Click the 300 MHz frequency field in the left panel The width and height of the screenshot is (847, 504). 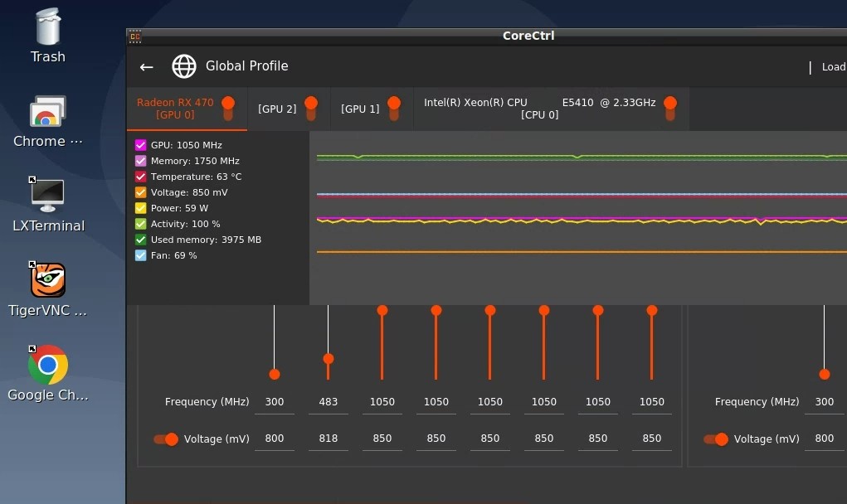coord(275,402)
